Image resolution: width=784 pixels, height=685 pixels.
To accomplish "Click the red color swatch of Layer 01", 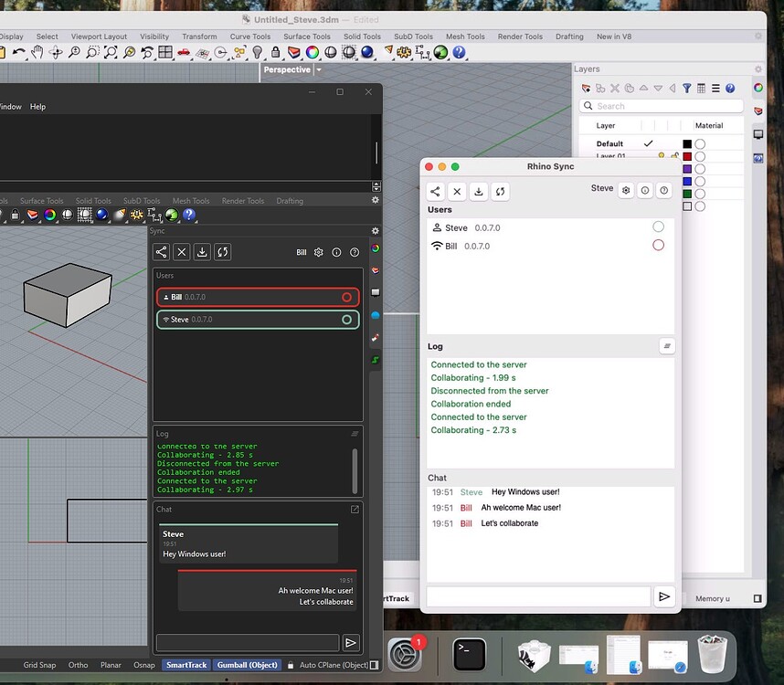I will (687, 155).
